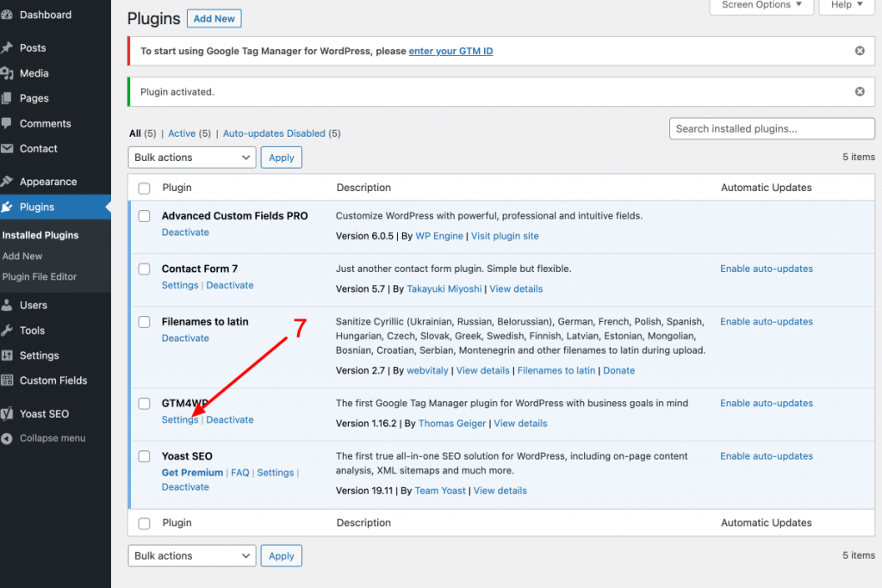Open the enter your GTM ID link

tap(450, 51)
